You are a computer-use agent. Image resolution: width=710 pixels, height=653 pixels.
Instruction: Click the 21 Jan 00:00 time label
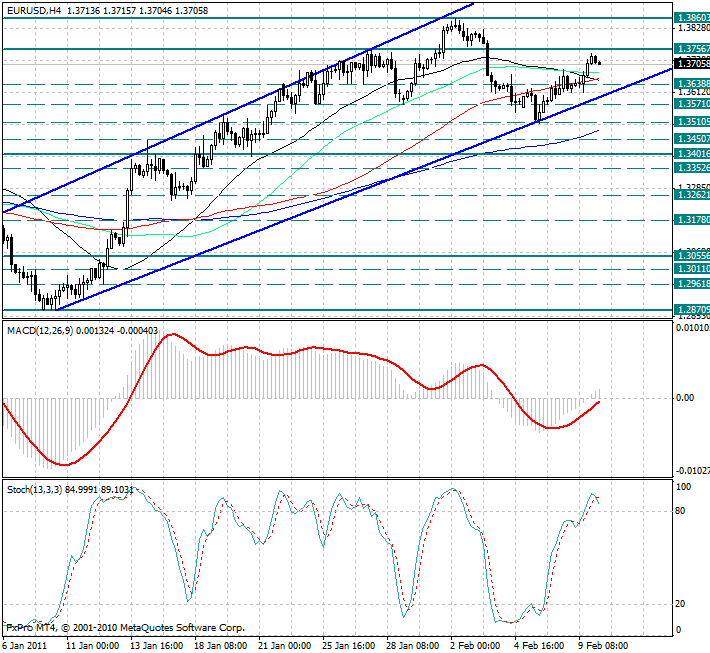[285, 645]
